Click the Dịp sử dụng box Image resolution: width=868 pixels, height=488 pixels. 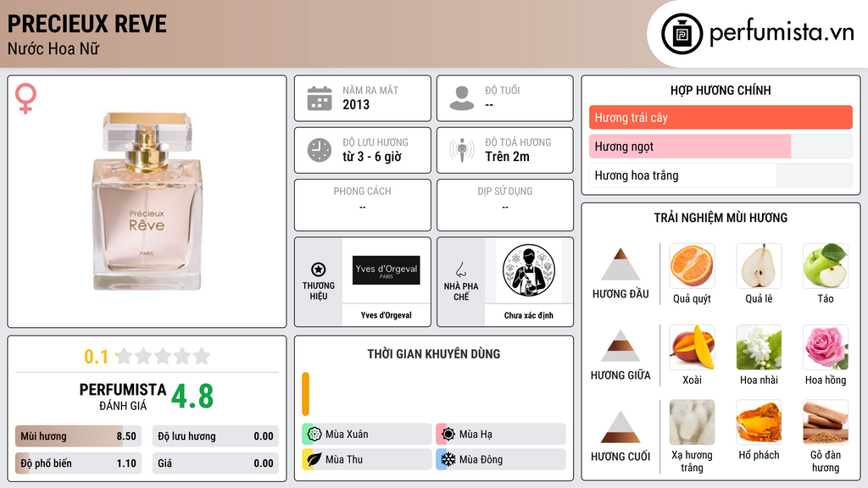pos(505,205)
